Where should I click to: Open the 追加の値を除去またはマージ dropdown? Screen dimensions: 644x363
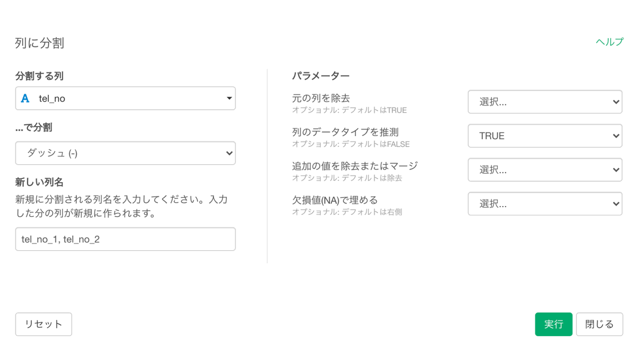pos(545,170)
